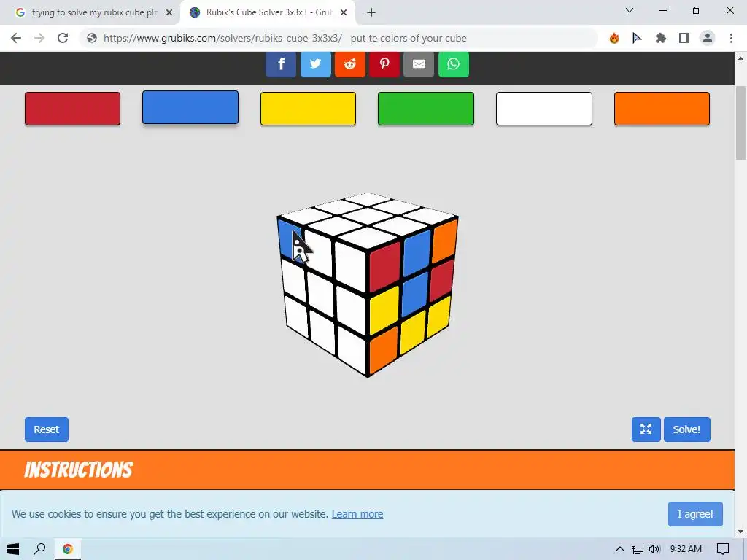The height and width of the screenshot is (560, 747).
Task: Click the Reset button
Action: (47, 429)
